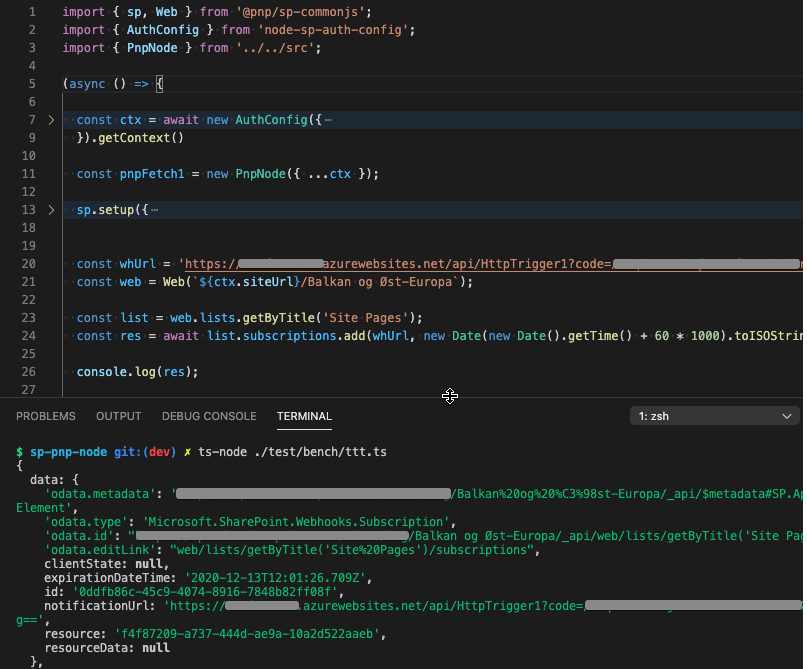Switch to the OUTPUT tab
Screen dimensions: 807x669
pos(118,416)
